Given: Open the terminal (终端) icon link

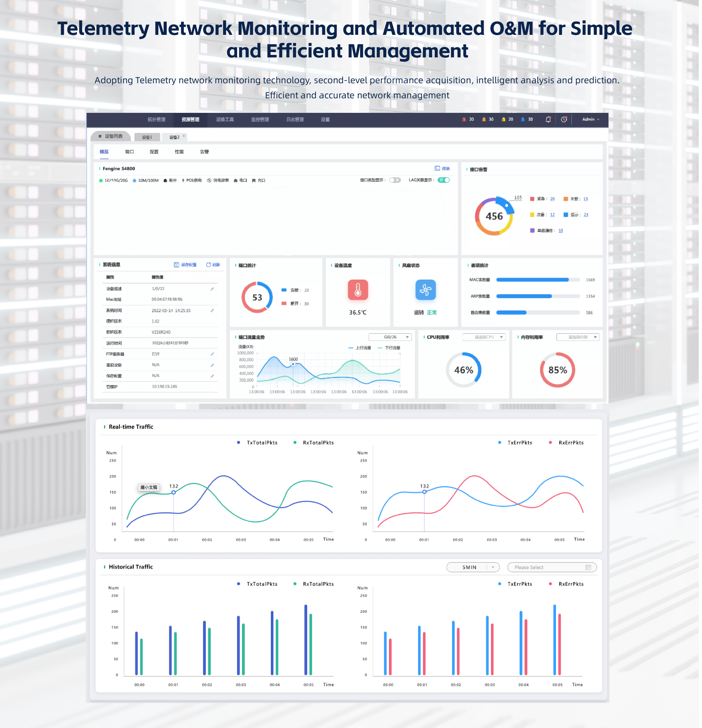Looking at the screenshot, I should tap(437, 169).
